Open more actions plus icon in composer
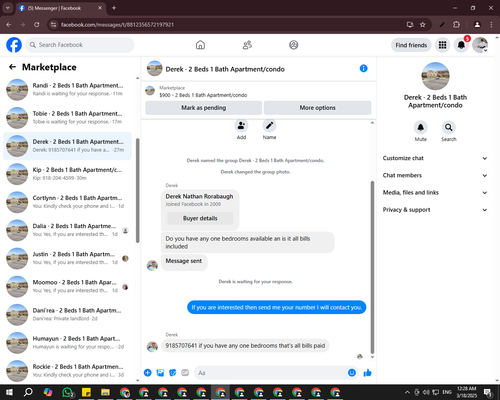This screenshot has height=400, width=500. click(x=148, y=373)
